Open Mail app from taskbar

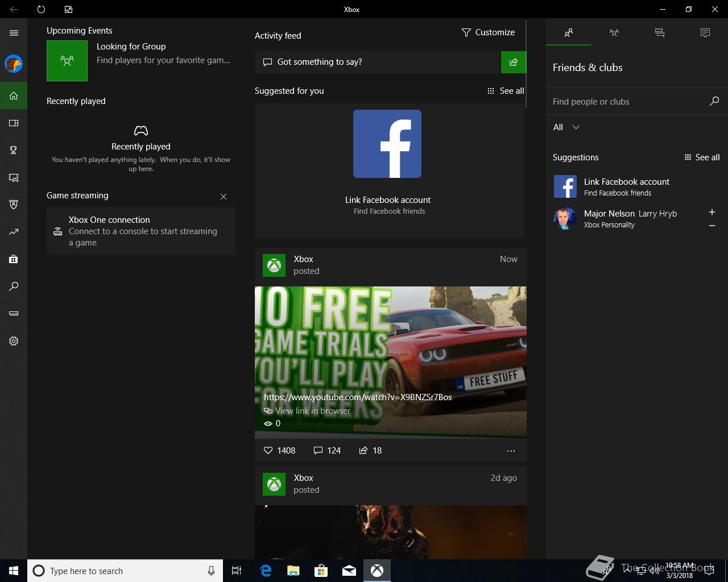point(349,571)
